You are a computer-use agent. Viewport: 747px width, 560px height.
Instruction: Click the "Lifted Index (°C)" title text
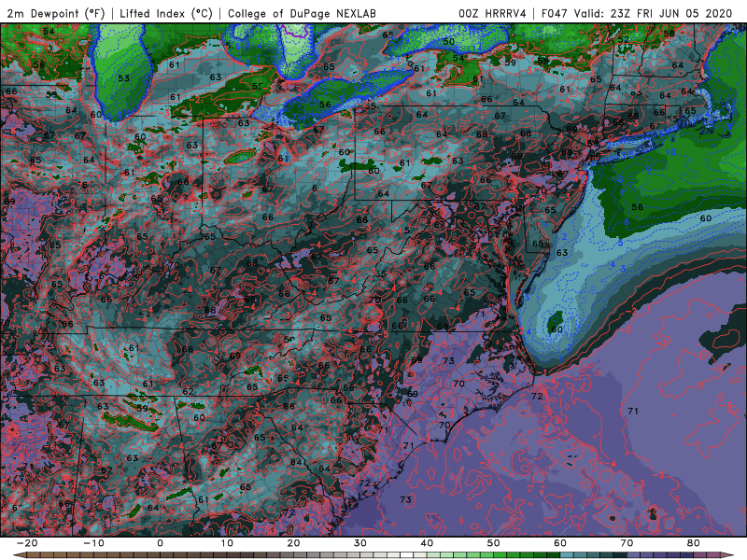pyautogui.click(x=166, y=13)
